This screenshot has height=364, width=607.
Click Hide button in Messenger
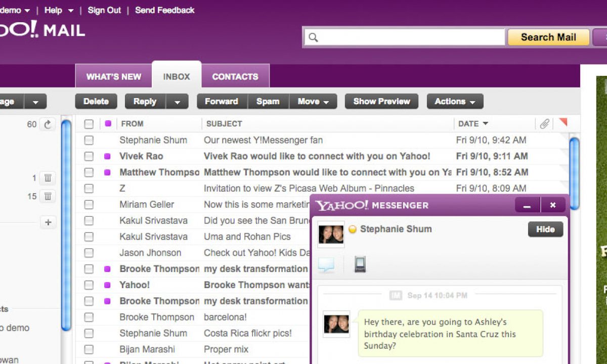coord(545,229)
